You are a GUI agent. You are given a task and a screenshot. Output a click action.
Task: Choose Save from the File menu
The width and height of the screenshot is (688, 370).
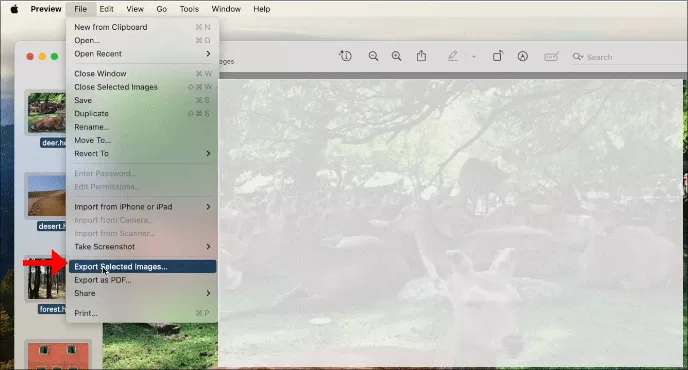coord(142,100)
